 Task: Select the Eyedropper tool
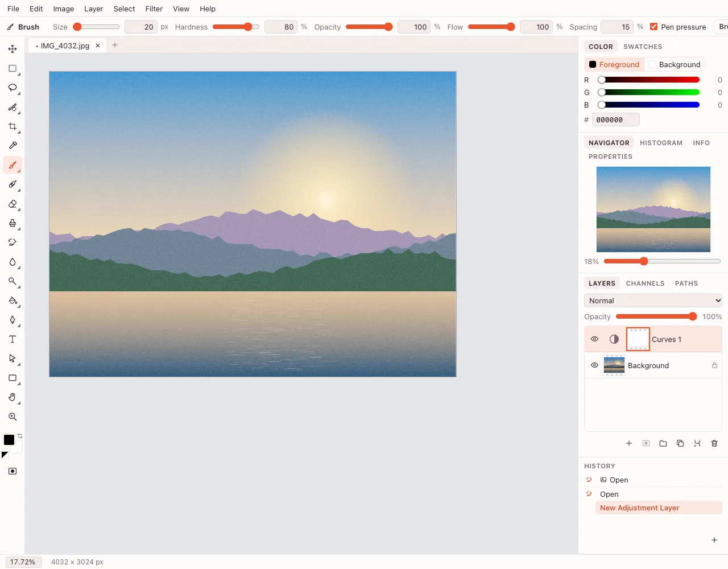(x=13, y=146)
